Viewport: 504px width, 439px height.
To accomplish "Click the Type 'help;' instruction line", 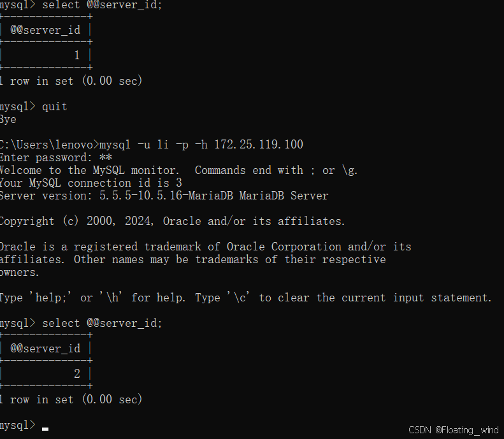I will [245, 298].
